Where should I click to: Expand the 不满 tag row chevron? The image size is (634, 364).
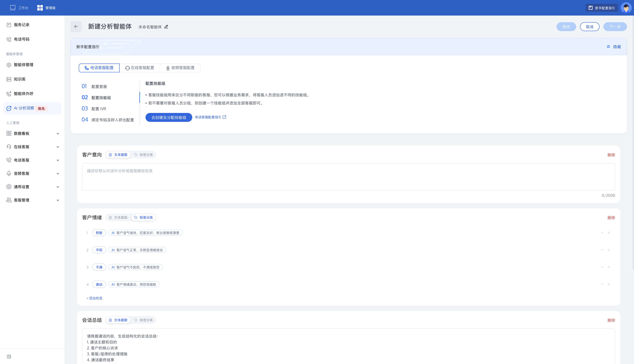[x=602, y=267]
